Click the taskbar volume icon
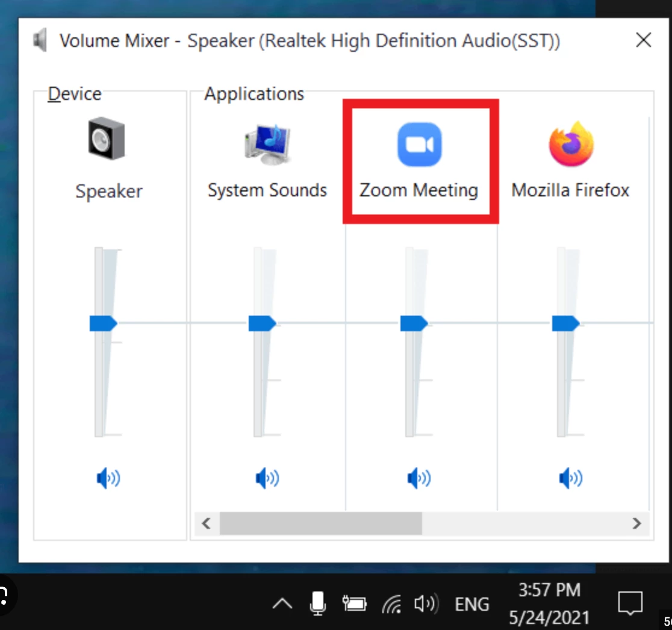672x630 pixels. click(x=426, y=604)
